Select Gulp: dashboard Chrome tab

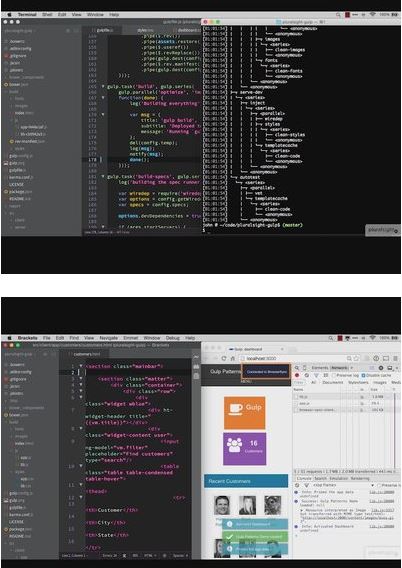coord(254,350)
